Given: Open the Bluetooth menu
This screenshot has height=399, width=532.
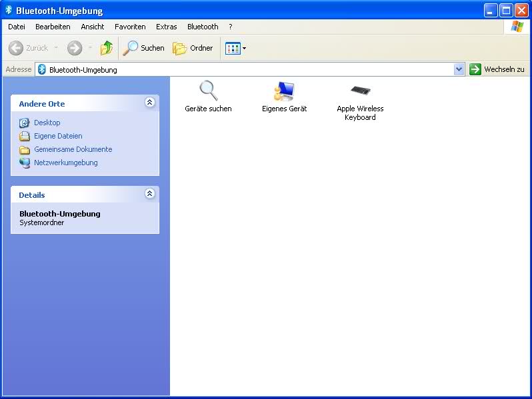Looking at the screenshot, I should 203,27.
